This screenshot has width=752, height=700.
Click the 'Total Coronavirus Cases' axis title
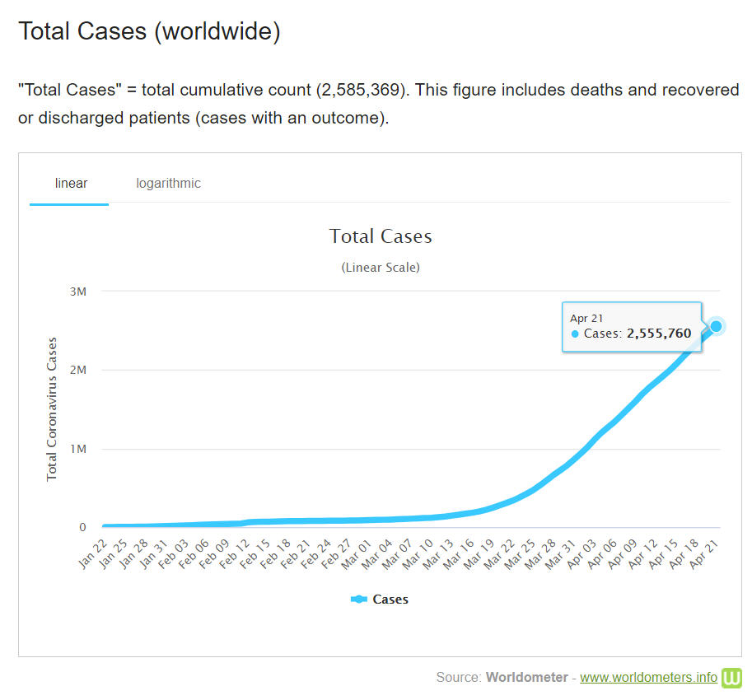(x=52, y=408)
